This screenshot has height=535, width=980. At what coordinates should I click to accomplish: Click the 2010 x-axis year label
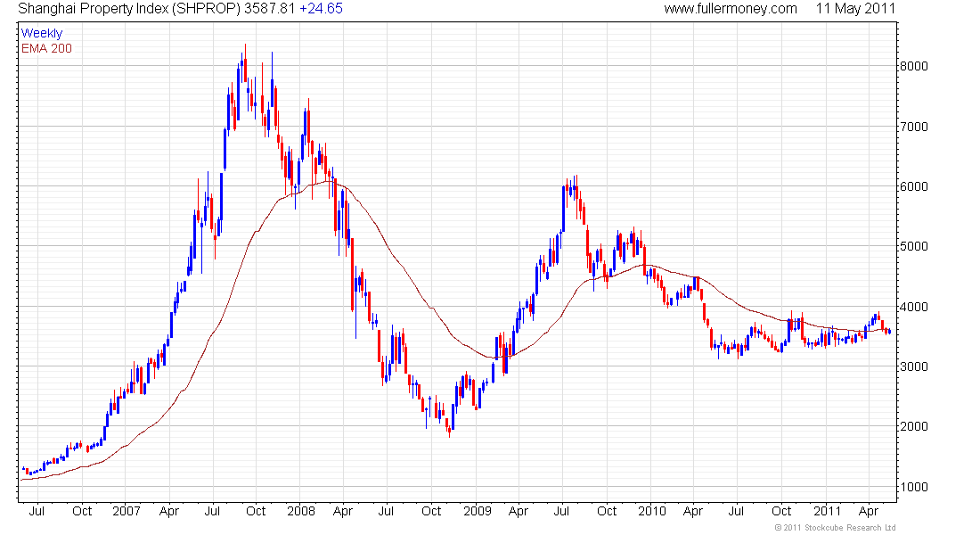coord(652,511)
